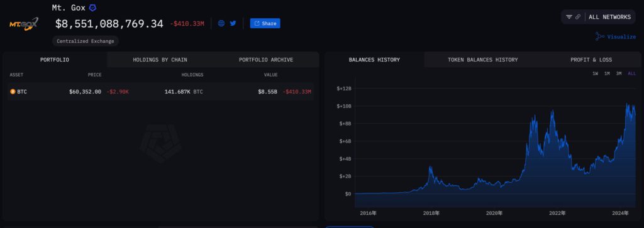Open the Twitter bird icon
Image resolution: width=644 pixels, height=228 pixels.
click(233, 23)
